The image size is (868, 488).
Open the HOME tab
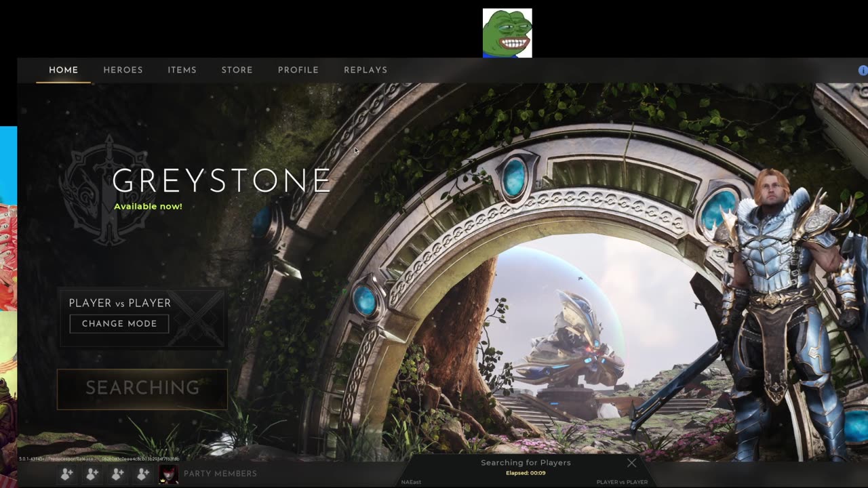pos(64,70)
